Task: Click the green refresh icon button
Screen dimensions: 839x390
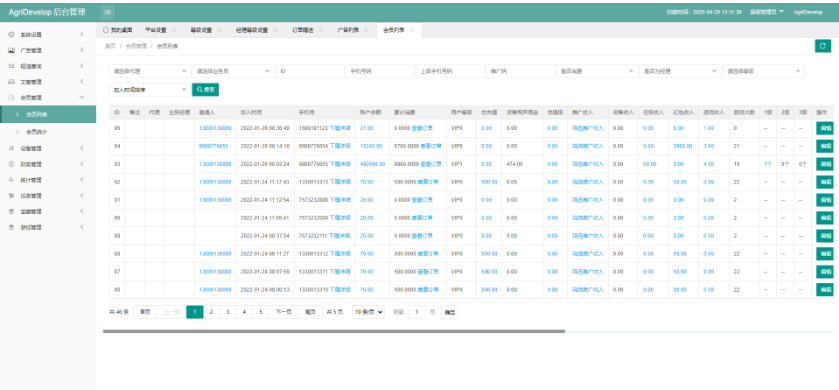Action: (822, 46)
